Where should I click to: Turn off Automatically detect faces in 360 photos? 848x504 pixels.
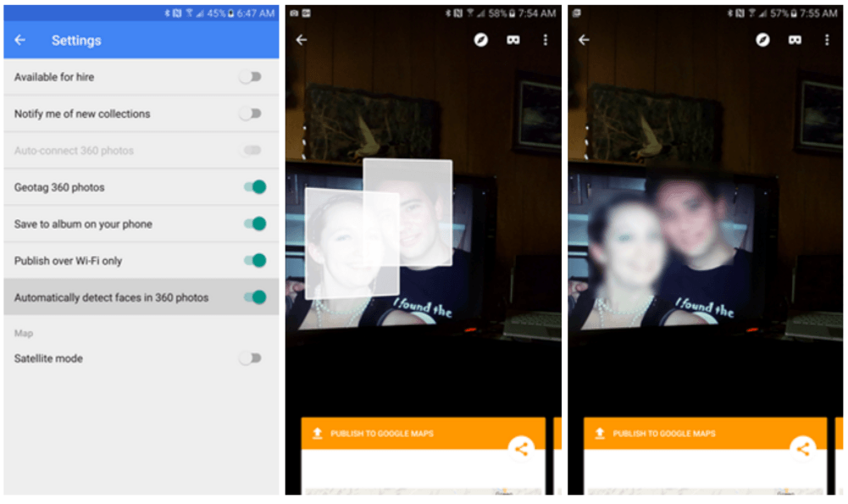point(254,297)
